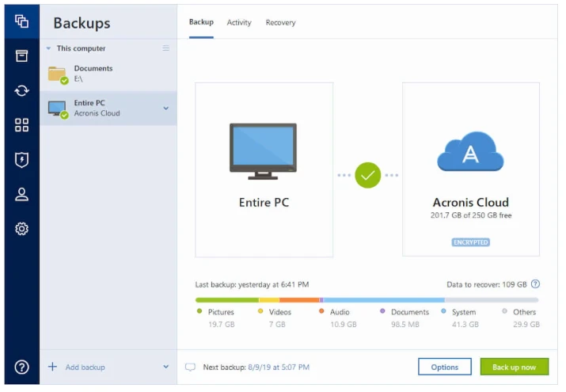Open the Active Protection shield icon

pyautogui.click(x=21, y=160)
